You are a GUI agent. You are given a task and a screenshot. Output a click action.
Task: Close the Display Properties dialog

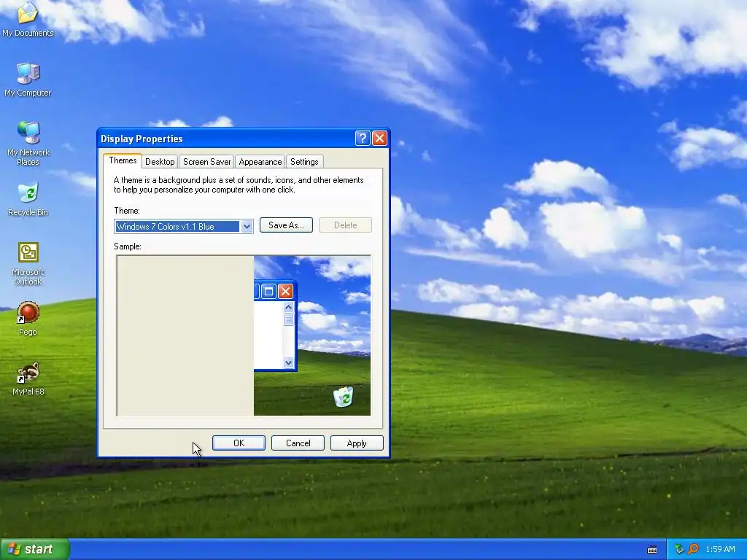379,139
